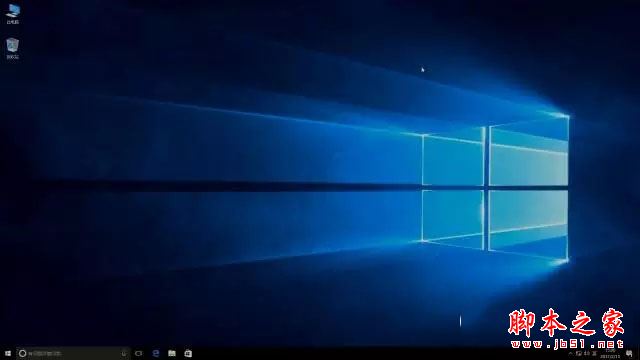Open File Explorer from the taskbar

(x=172, y=353)
